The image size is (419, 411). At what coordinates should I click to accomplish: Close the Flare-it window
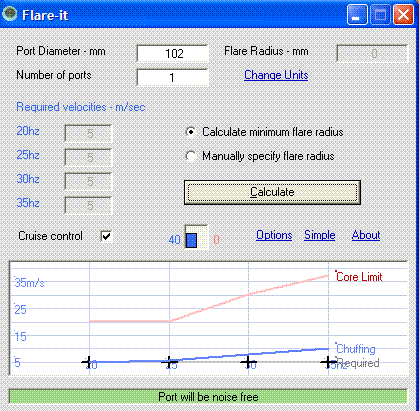403,15
